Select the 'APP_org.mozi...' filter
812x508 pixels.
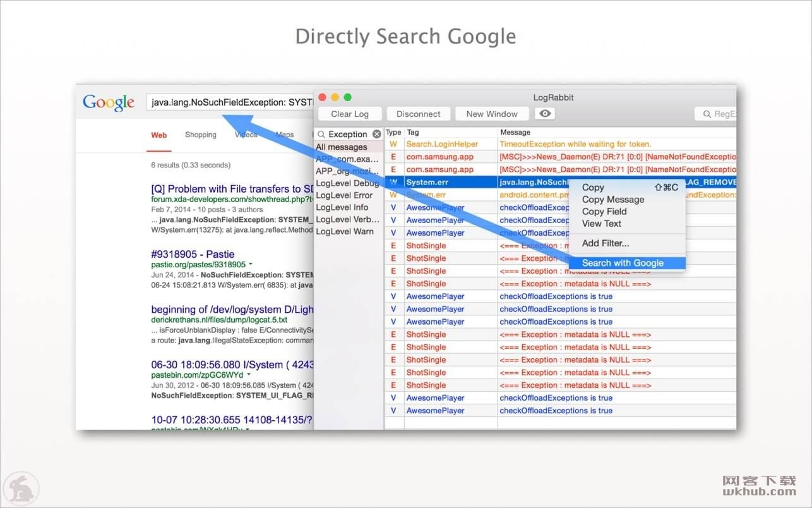click(x=349, y=171)
